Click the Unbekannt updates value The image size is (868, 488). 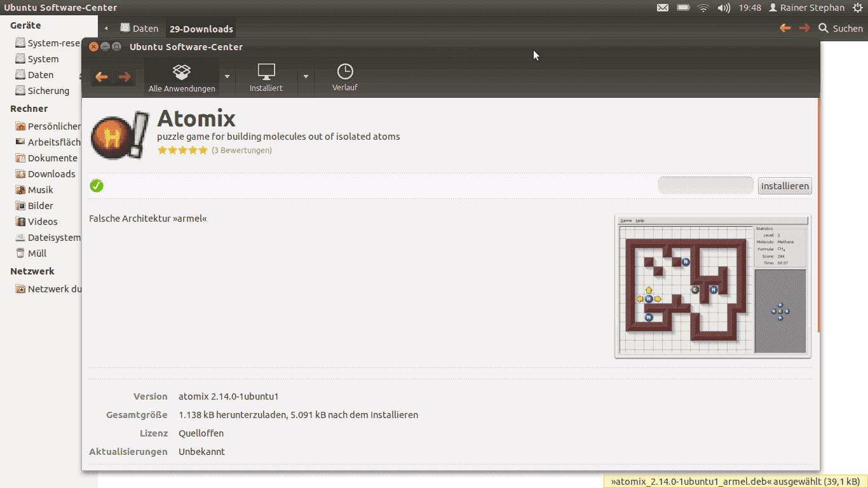[x=201, y=452]
